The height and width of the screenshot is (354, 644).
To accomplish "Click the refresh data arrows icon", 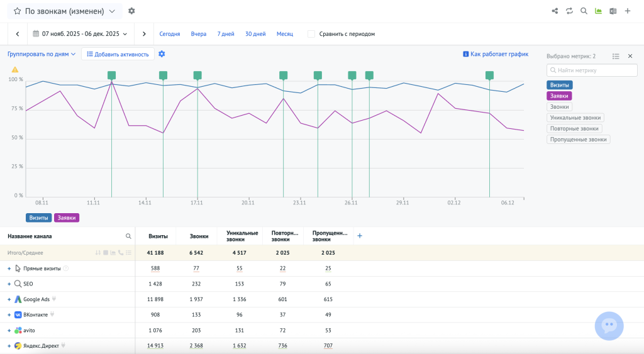I will 569,11.
